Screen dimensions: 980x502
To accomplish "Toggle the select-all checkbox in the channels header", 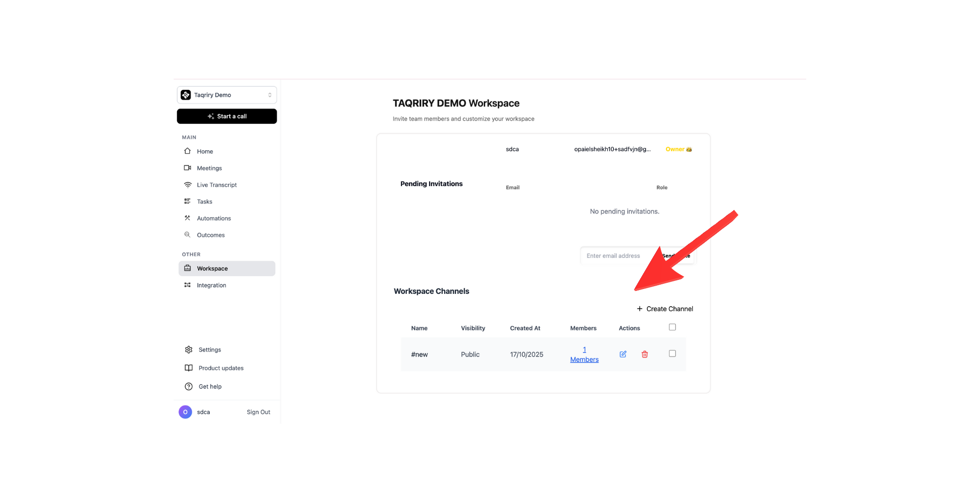I will click(x=672, y=327).
